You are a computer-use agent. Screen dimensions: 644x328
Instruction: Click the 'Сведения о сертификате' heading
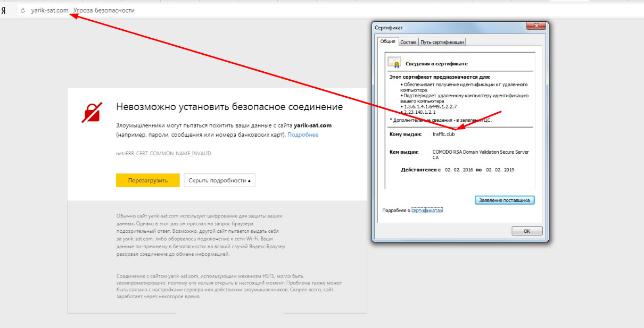tap(436, 64)
